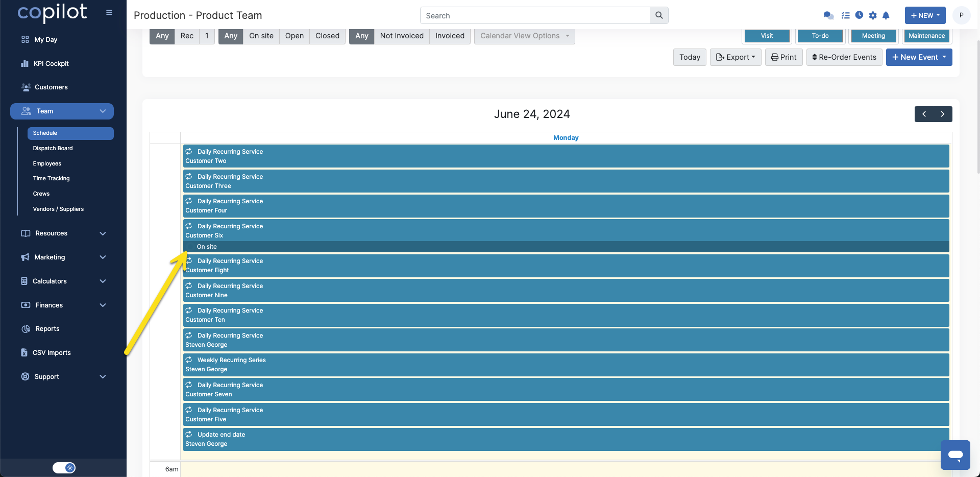Viewport: 980px width, 477px height.
Task: Click the Resources book icon
Action: tap(26, 233)
